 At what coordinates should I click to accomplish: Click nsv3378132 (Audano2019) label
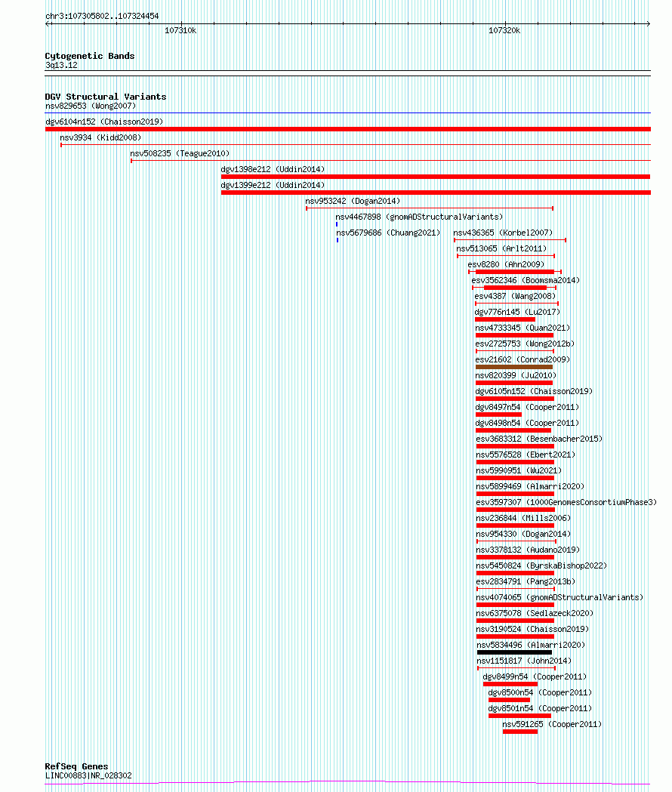pos(528,550)
